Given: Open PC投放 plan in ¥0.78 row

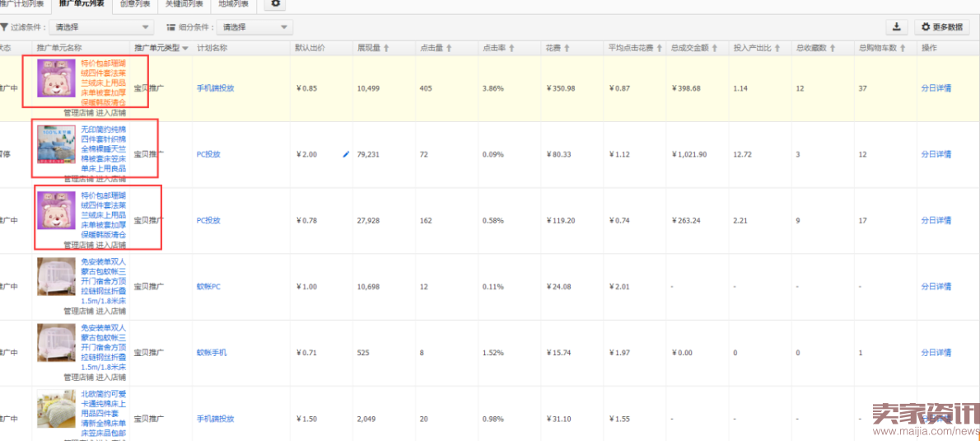Looking at the screenshot, I should (x=208, y=221).
